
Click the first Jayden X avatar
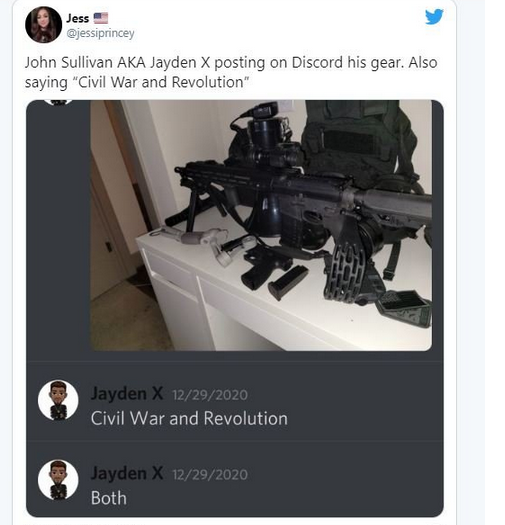[58, 400]
